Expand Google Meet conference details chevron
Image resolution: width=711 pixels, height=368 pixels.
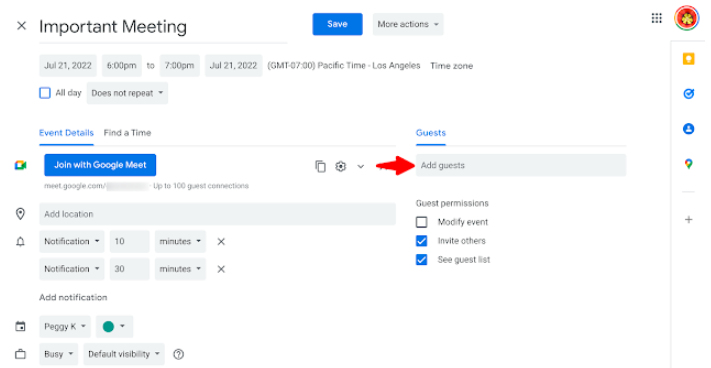(360, 166)
